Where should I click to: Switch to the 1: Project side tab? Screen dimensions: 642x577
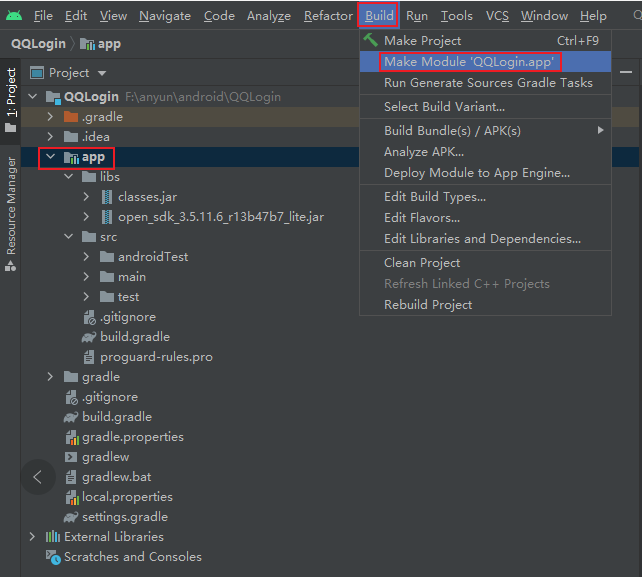(x=11, y=100)
